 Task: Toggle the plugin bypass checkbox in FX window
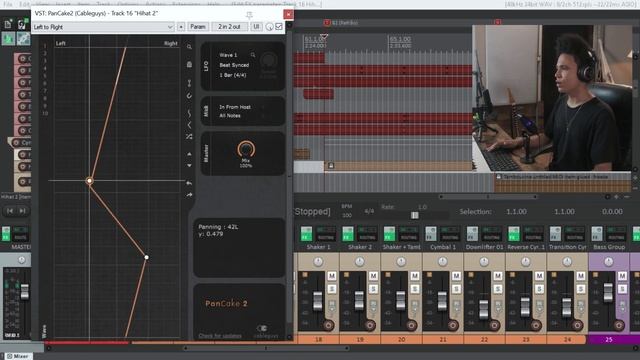pos(279,27)
